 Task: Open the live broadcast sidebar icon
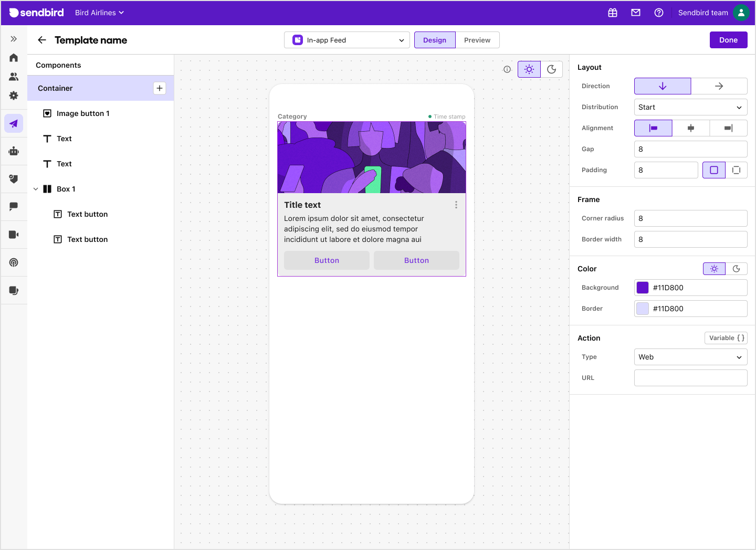point(14,262)
